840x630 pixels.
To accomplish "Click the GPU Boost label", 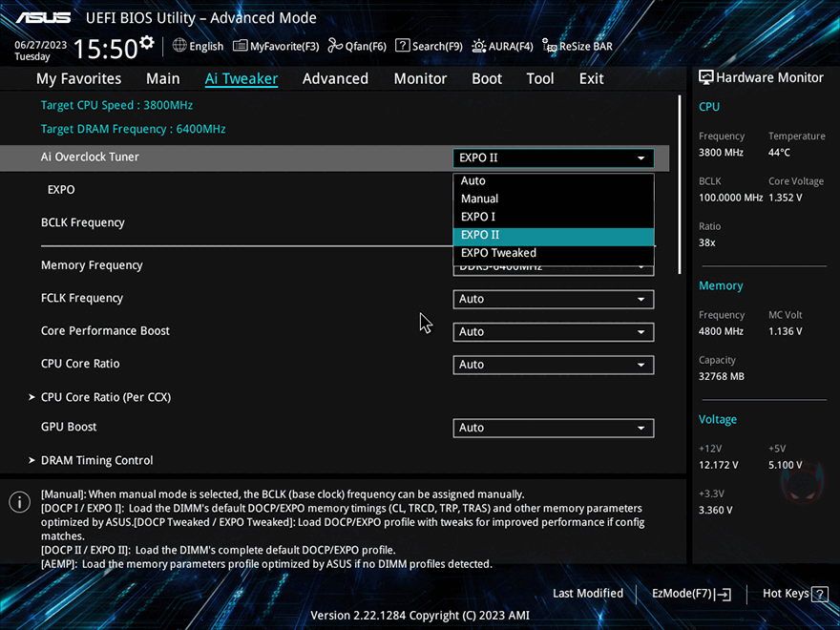I will point(69,427).
